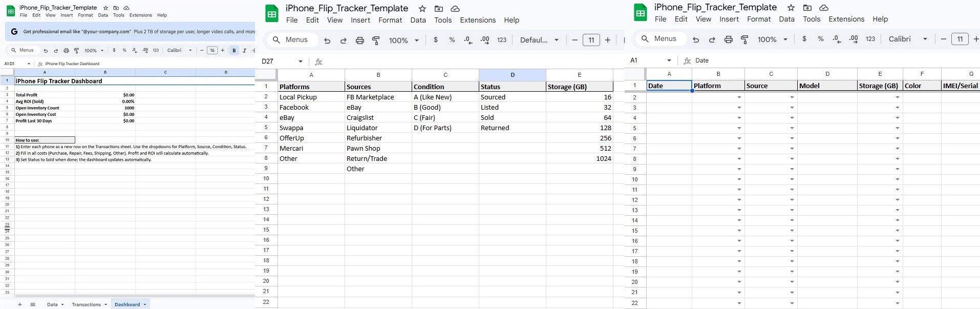The image size is (980, 309).
Task: Select the IMEI/Serial header cell
Action: point(961,86)
